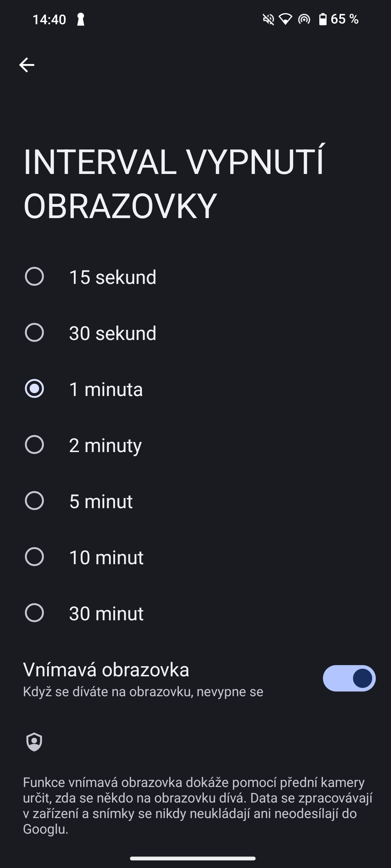
Task: Tap the 65 % battery percentage text
Action: [344, 19]
